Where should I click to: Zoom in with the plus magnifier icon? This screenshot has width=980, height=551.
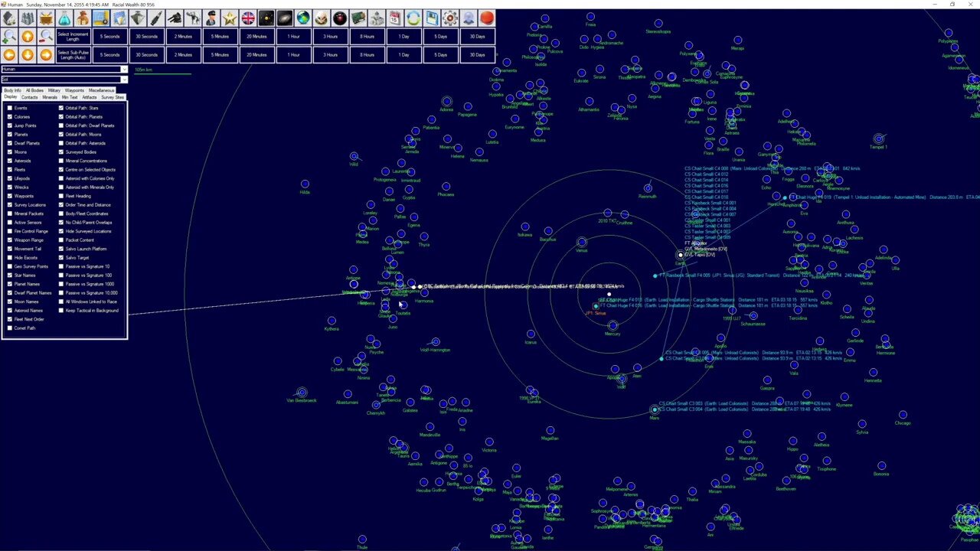(9, 36)
